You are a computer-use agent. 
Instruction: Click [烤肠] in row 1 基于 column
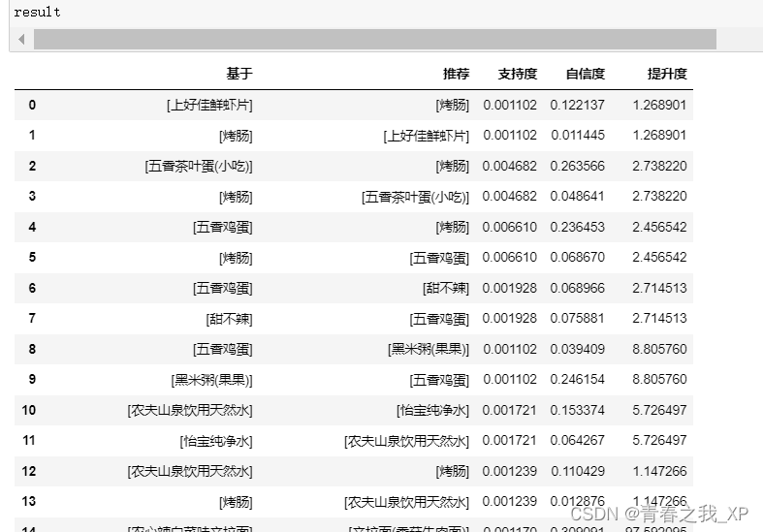coord(236,136)
